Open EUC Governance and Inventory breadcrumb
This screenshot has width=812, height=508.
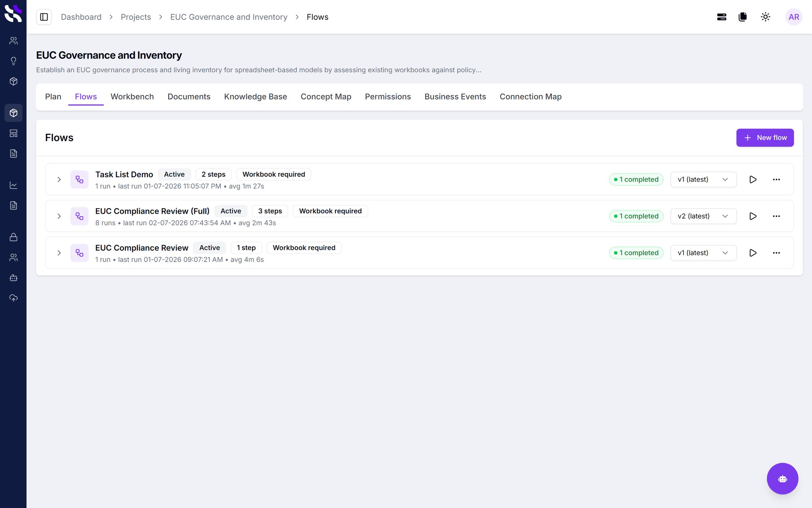pyautogui.click(x=229, y=17)
